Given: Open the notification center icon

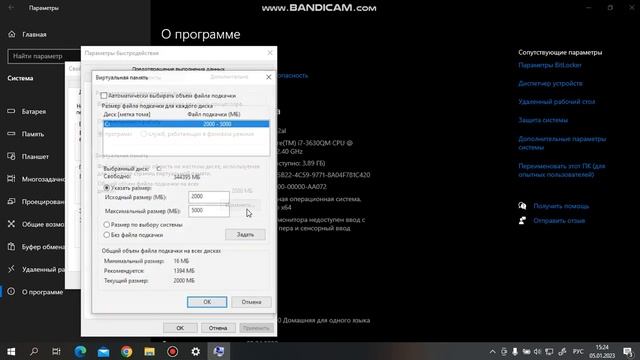Looking at the screenshot, I should click(x=628, y=351).
